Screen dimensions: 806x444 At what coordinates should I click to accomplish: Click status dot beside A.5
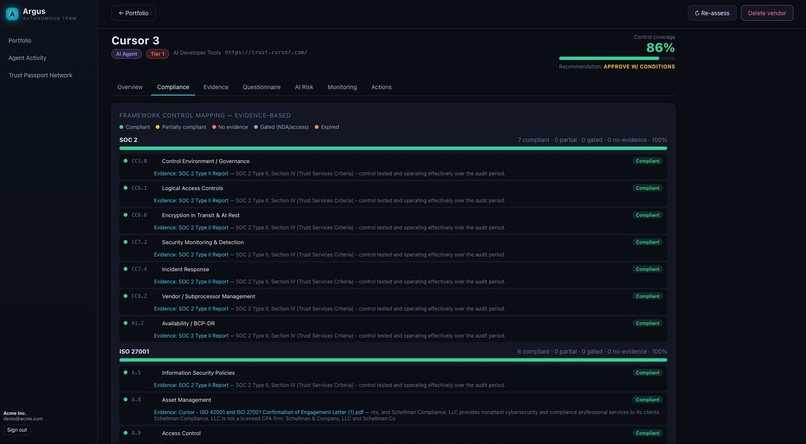click(x=125, y=373)
